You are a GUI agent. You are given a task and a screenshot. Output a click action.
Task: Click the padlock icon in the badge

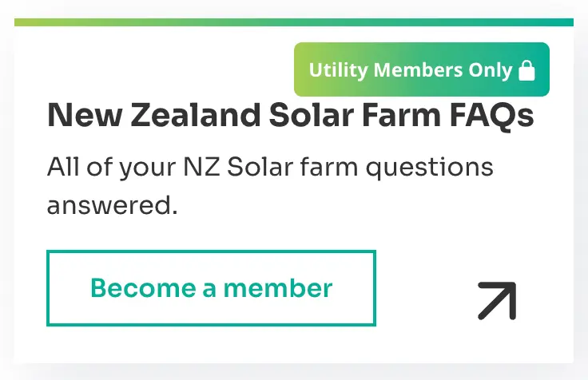(x=526, y=71)
